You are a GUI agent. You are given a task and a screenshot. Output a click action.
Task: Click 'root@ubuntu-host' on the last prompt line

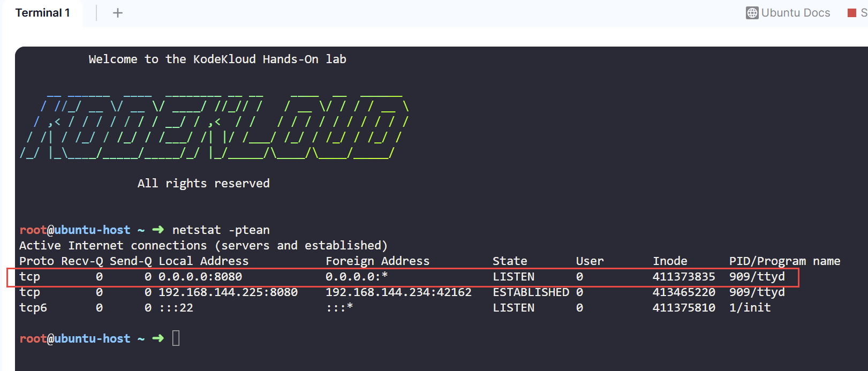[75, 338]
